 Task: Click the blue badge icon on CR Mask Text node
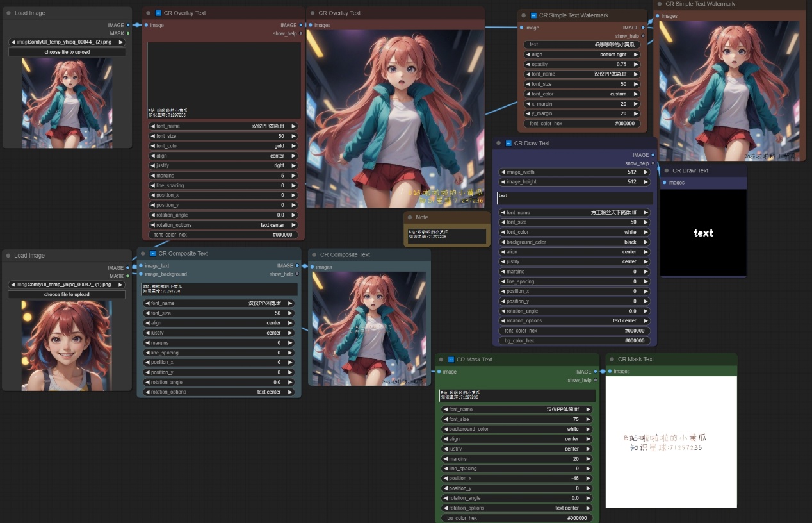451,360
